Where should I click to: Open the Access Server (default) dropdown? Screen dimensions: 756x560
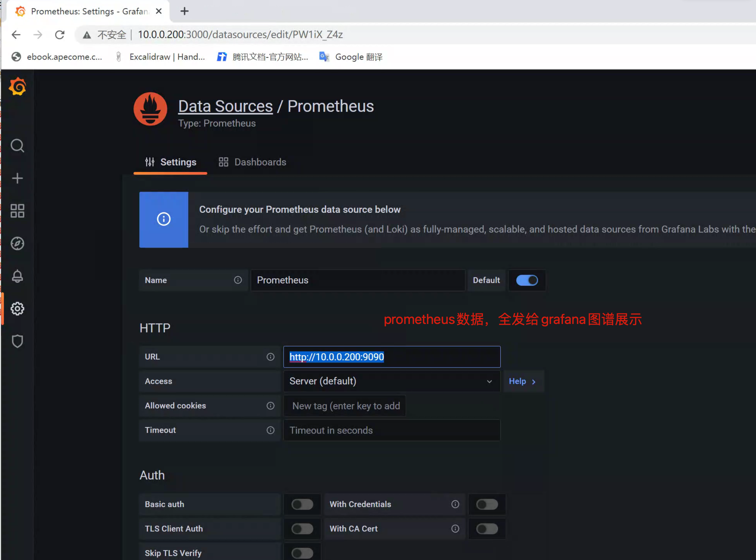392,381
